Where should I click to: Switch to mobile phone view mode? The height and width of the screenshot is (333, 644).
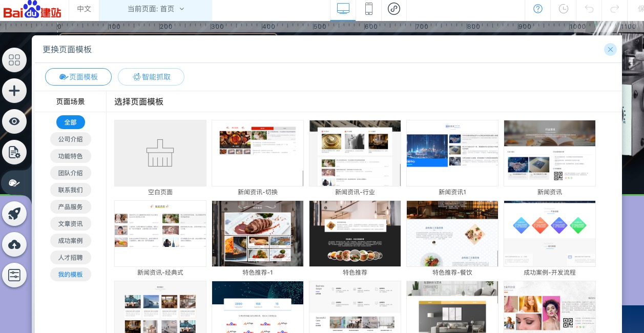pyautogui.click(x=368, y=9)
